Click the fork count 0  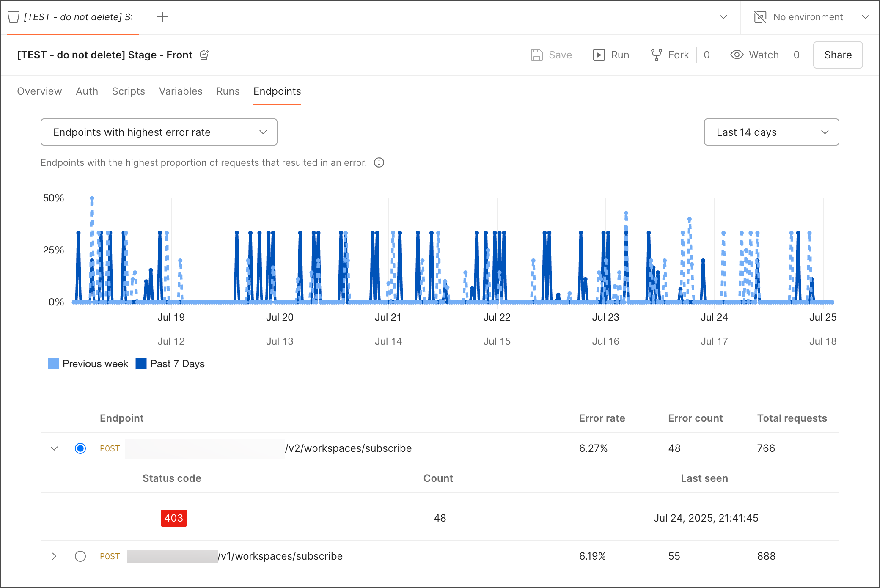click(707, 55)
